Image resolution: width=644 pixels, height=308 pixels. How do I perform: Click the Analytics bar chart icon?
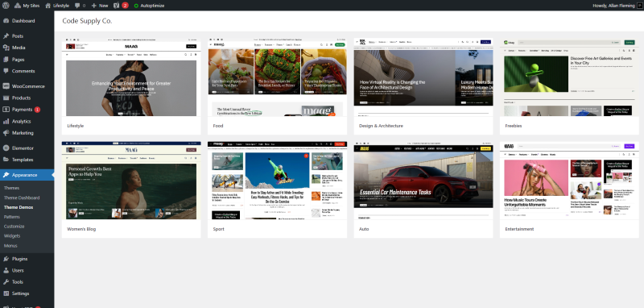tap(6, 121)
